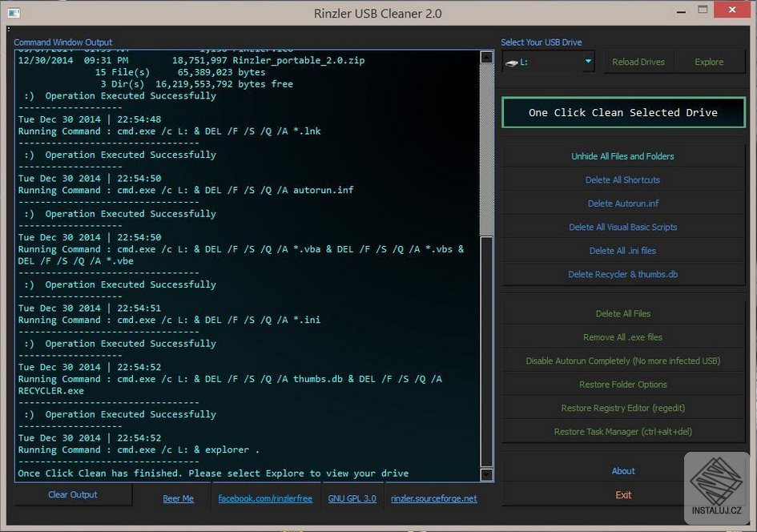
Task: Open the Beer Me link
Action: [178, 498]
